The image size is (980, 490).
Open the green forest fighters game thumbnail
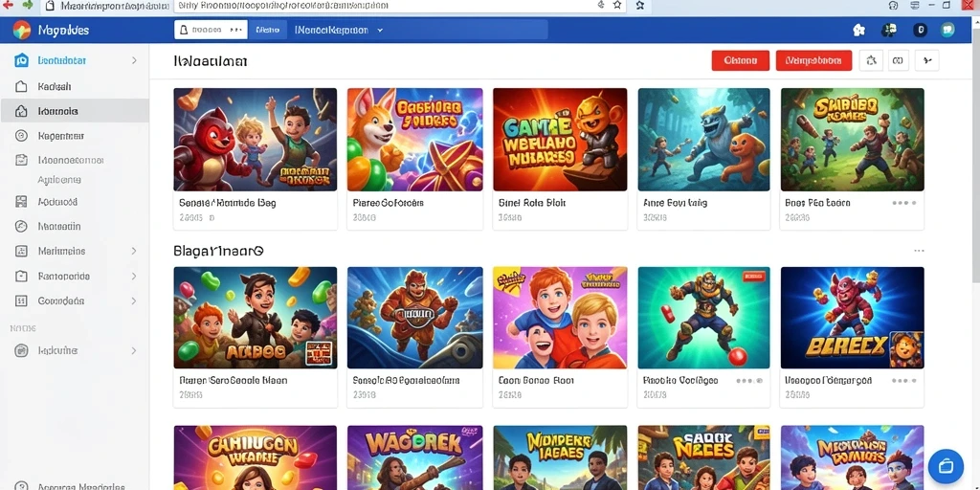pyautogui.click(x=853, y=140)
